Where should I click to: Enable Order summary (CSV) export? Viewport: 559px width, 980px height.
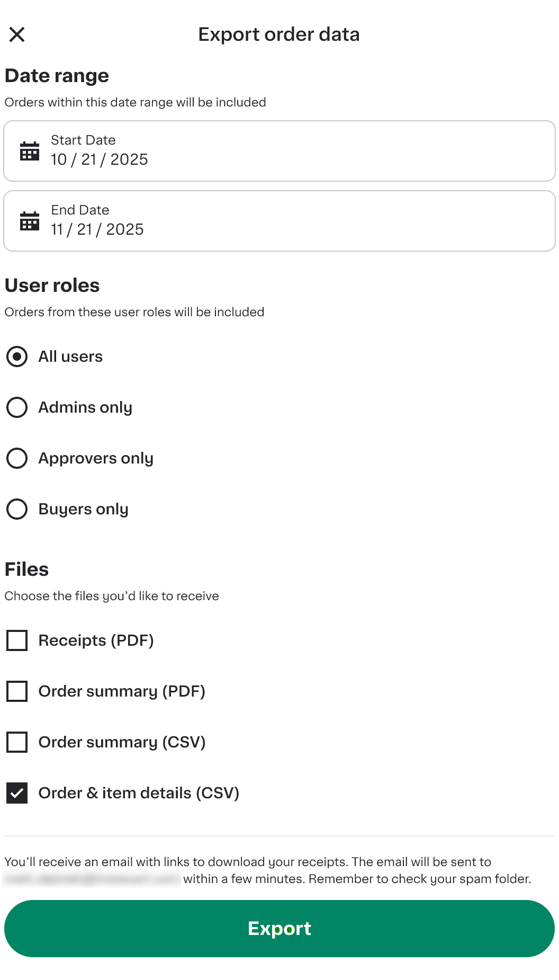coord(16,742)
